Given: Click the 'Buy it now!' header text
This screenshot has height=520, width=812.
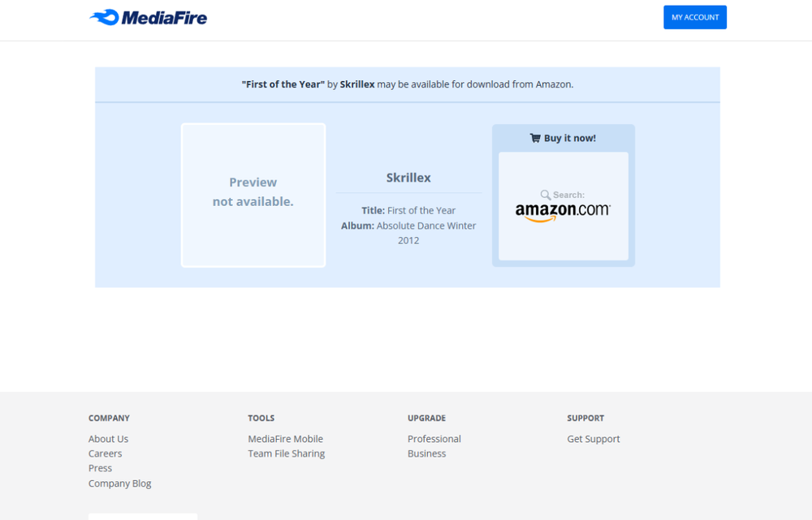Looking at the screenshot, I should pyautogui.click(x=569, y=138).
